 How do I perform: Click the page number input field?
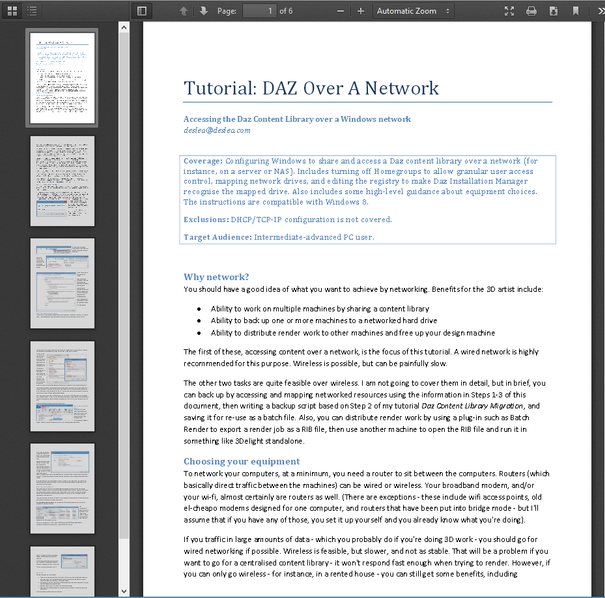point(259,11)
